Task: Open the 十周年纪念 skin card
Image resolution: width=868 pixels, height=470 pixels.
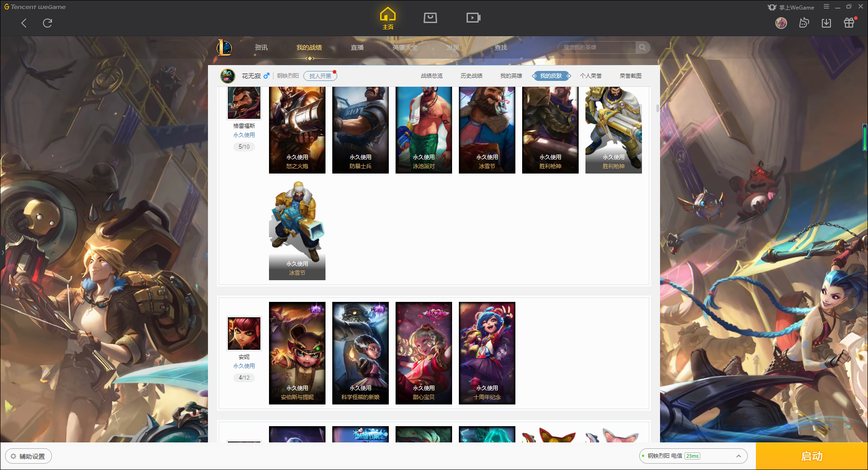Action: coord(487,353)
